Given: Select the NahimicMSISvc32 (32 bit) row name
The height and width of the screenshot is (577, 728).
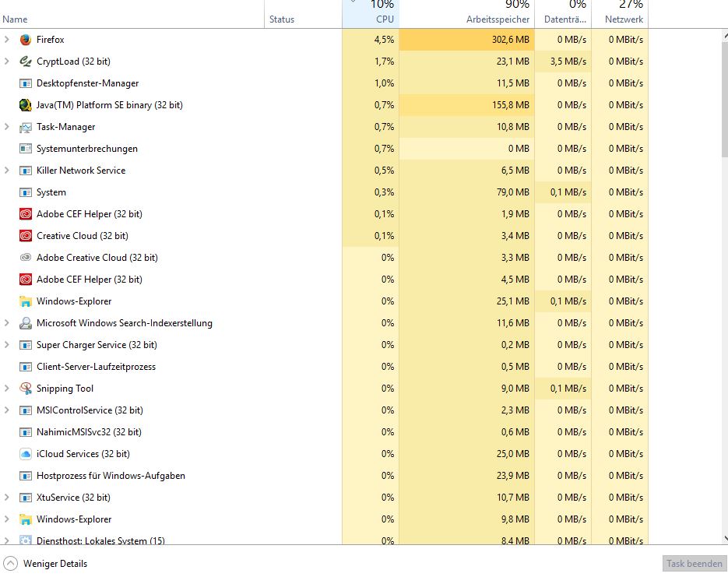Looking at the screenshot, I should (89, 433).
